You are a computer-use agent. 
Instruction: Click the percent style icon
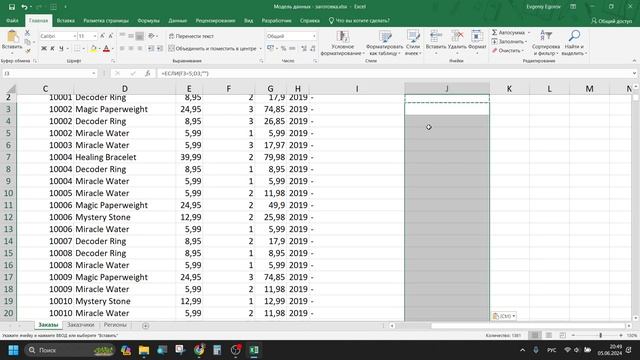(x=283, y=49)
